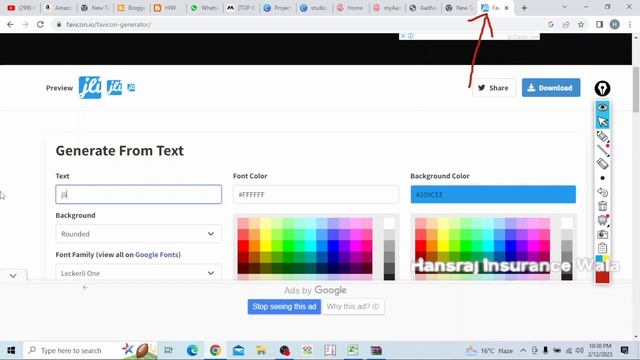Click Why this ad? button
640x360 pixels.
(353, 307)
